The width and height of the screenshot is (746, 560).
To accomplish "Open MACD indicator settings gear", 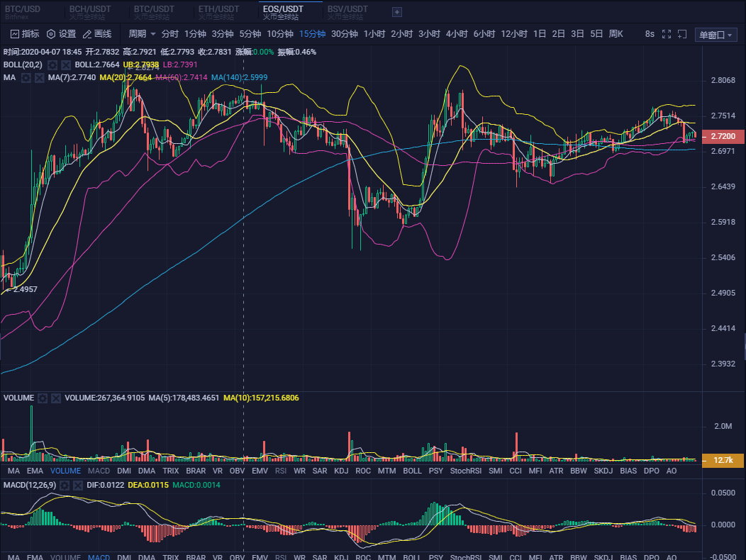I will tap(64, 485).
